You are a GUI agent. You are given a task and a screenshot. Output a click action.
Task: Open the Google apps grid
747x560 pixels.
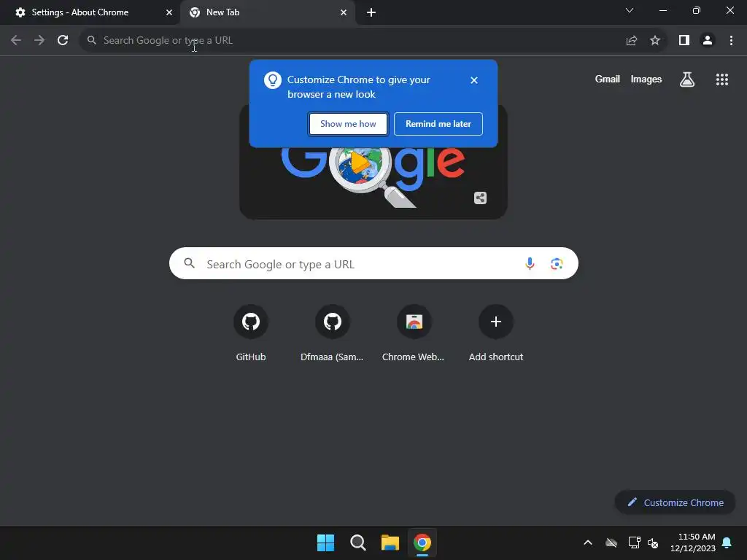722,79
